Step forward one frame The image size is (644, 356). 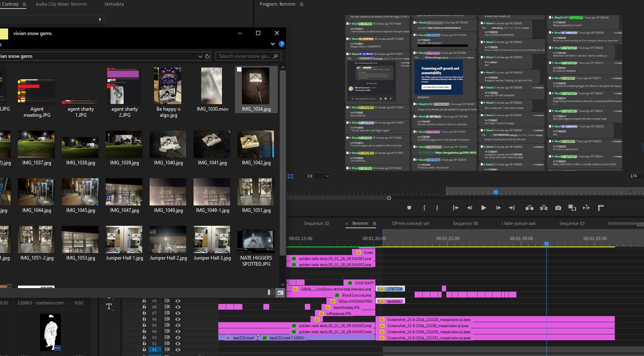point(498,208)
